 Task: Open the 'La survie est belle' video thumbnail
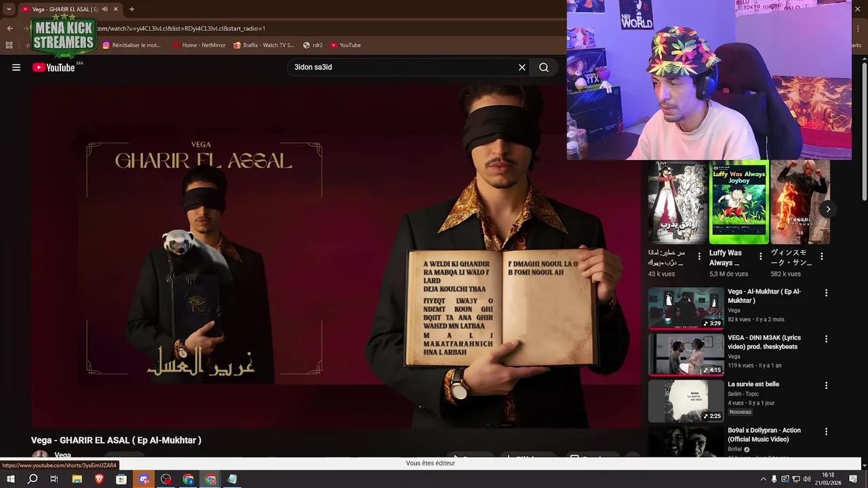686,401
